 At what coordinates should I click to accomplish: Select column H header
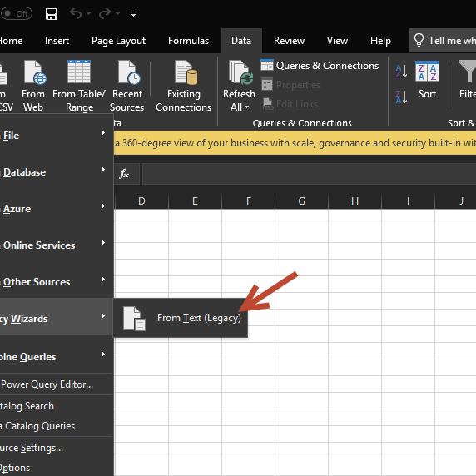pyautogui.click(x=355, y=201)
